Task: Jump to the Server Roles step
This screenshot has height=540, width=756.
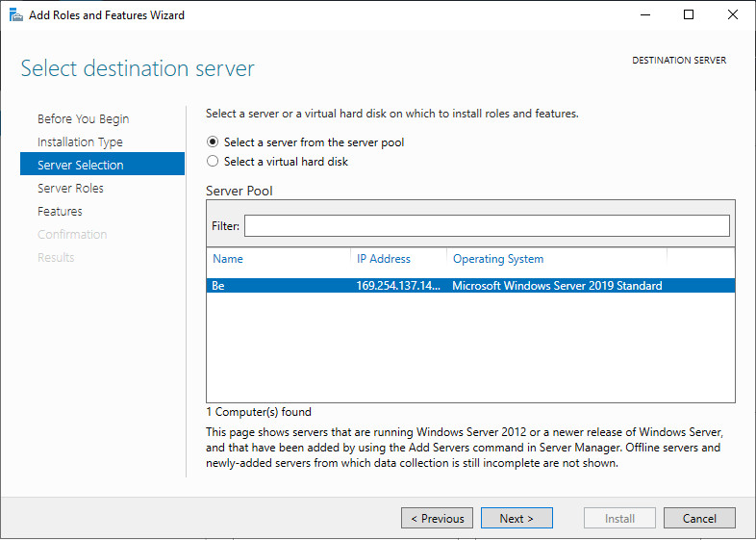Action: pyautogui.click(x=70, y=189)
